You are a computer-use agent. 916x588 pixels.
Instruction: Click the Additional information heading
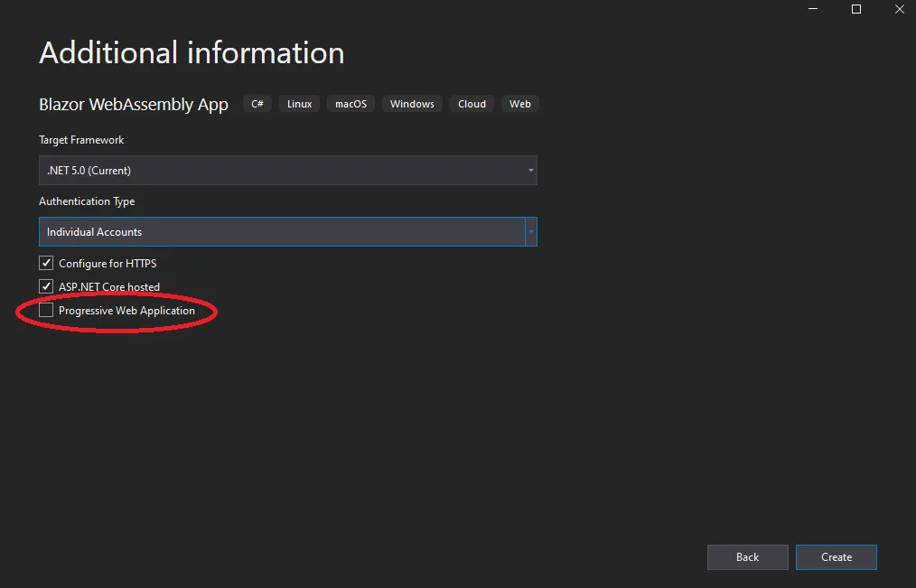click(192, 53)
